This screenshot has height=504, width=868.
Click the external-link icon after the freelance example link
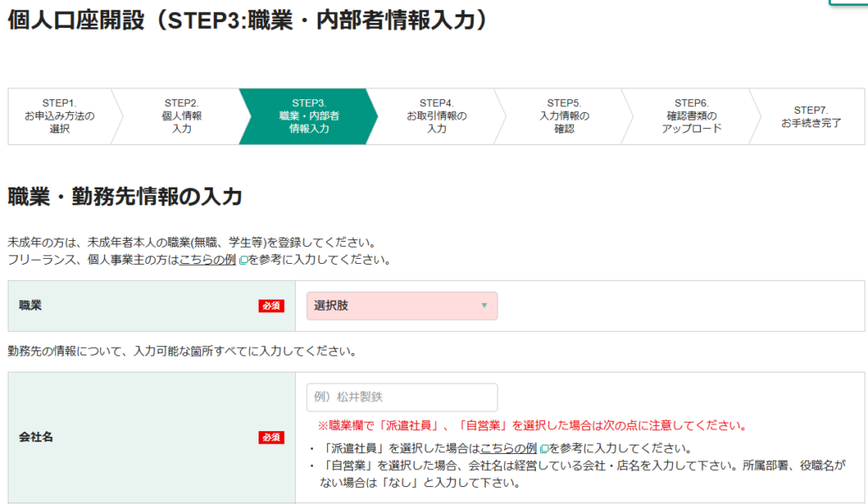[x=243, y=260]
